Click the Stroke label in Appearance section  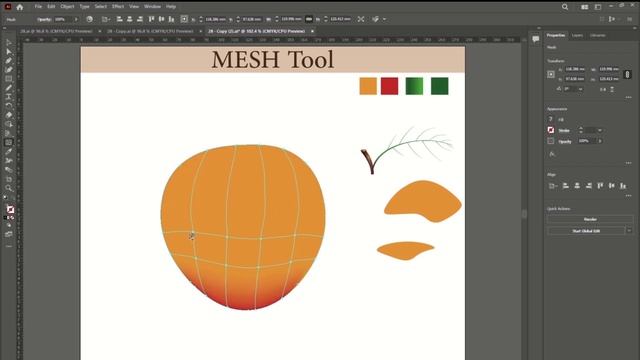(564, 131)
